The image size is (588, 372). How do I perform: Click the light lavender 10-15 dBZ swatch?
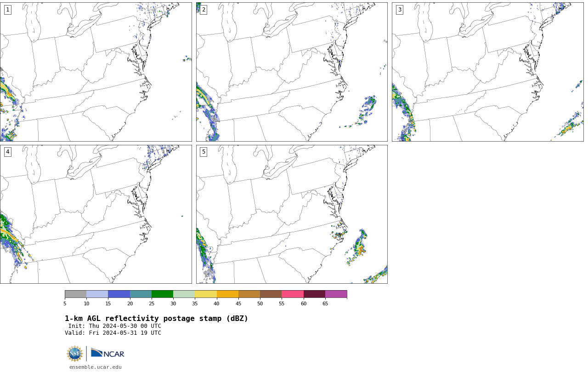tap(97, 294)
